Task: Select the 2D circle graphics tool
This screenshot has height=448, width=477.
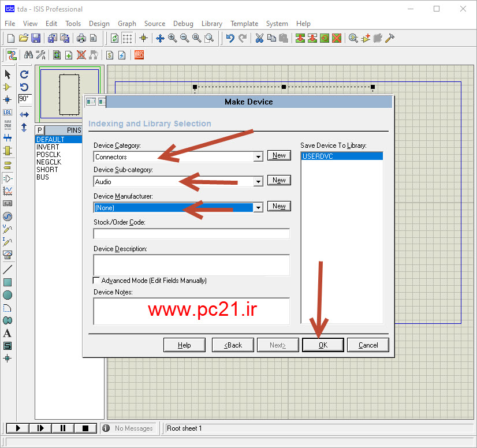Action: [8, 295]
